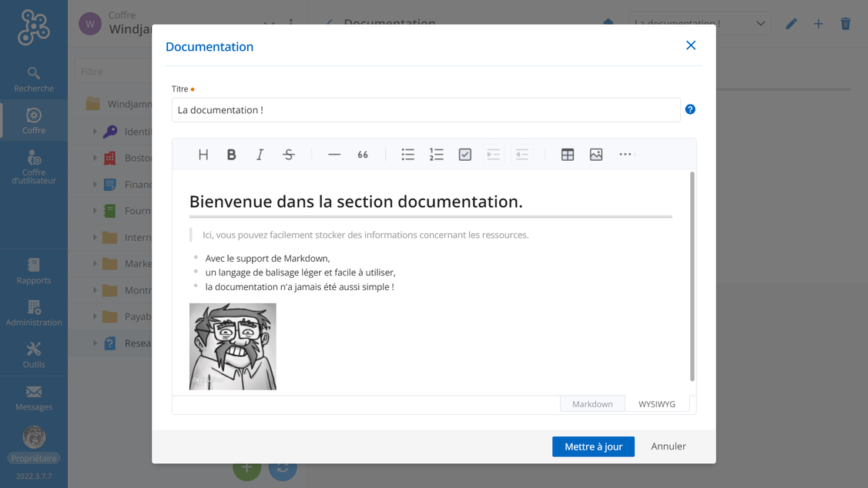Image resolution: width=868 pixels, height=488 pixels.
Task: Click the Mettre à jour button
Action: [593, 446]
